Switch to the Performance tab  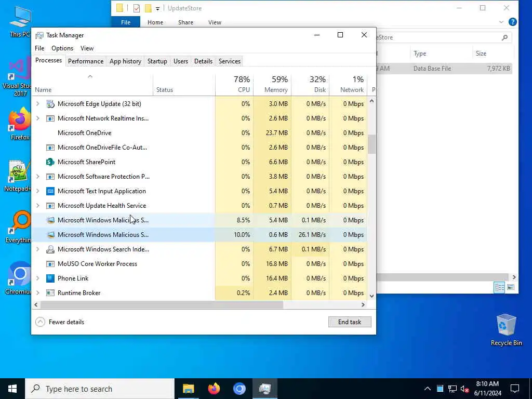(86, 61)
